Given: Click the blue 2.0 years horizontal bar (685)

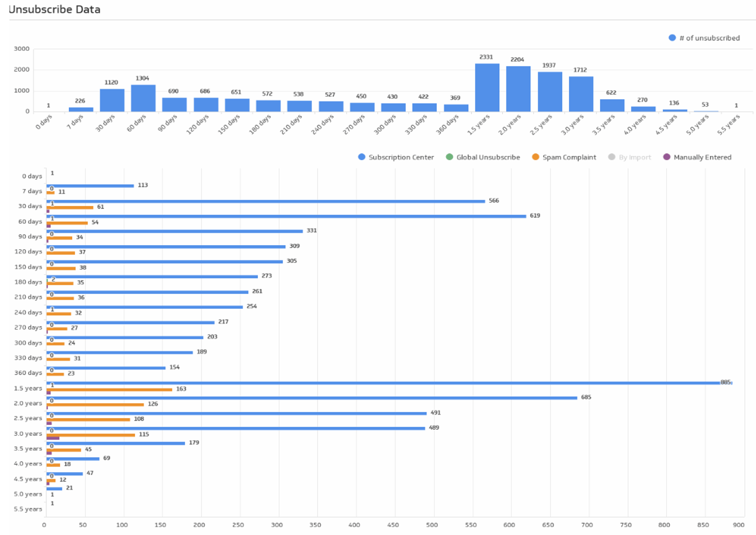Looking at the screenshot, I should (x=312, y=398).
